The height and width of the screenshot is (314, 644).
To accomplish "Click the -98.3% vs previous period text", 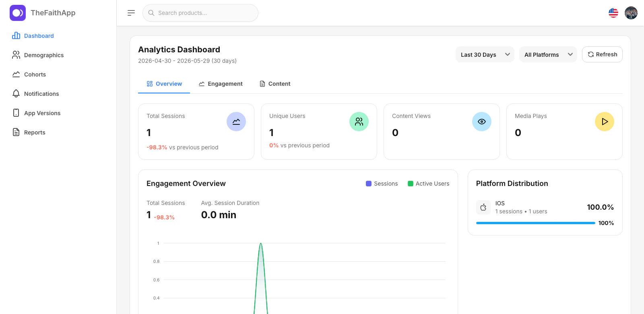I will pyautogui.click(x=182, y=147).
